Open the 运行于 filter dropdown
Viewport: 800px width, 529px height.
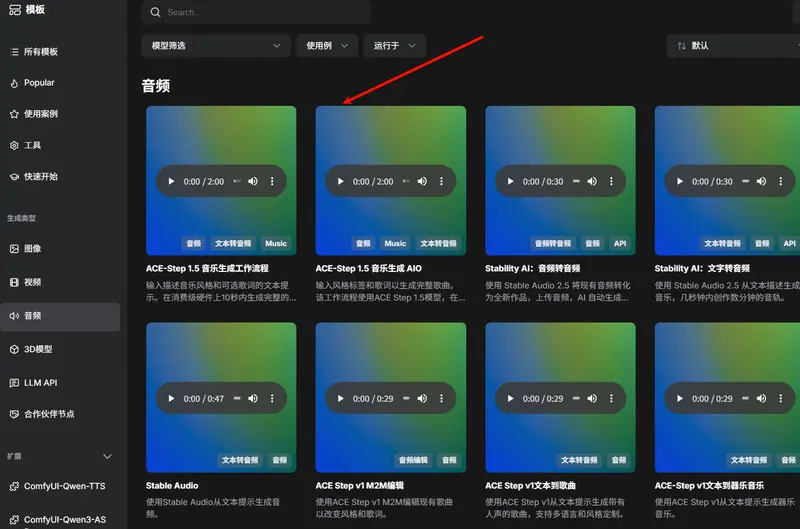395,46
